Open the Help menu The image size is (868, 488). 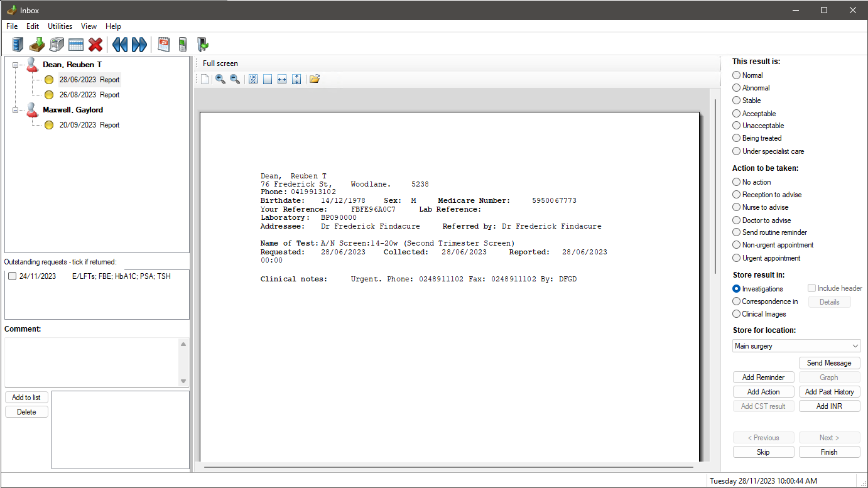(113, 26)
